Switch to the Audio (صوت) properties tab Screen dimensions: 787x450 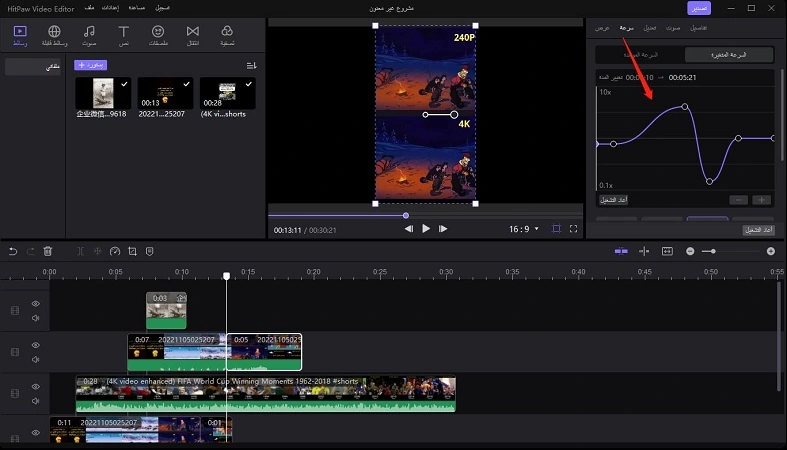[673, 28]
